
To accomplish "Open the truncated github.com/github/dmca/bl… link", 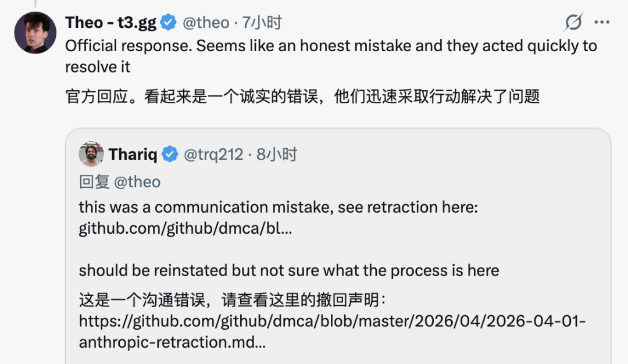I will [x=185, y=229].
